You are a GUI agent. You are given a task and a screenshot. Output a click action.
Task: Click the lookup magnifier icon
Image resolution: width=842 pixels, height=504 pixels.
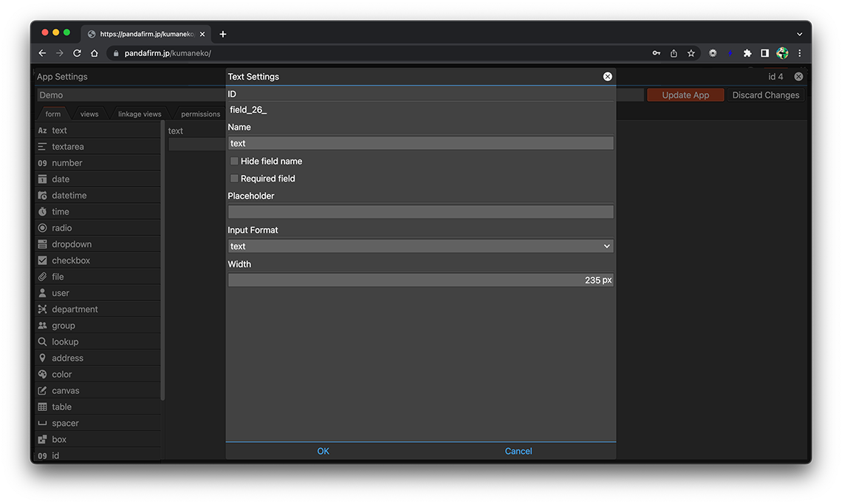click(x=42, y=342)
